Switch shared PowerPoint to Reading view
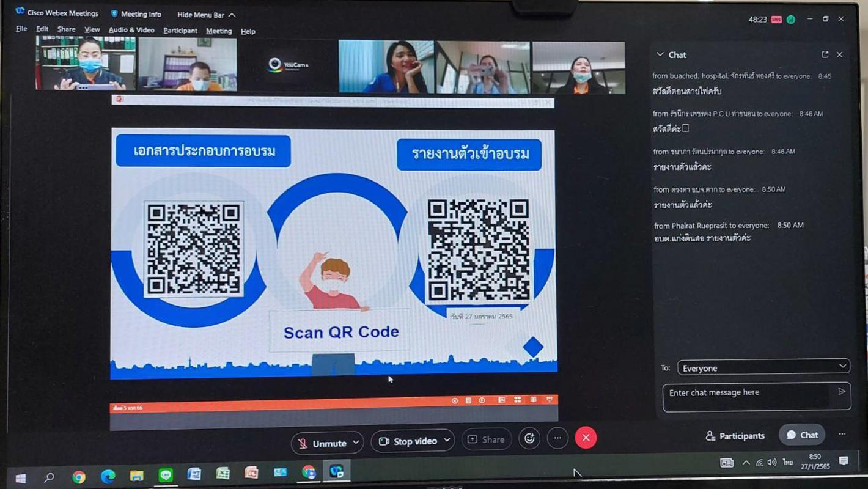The width and height of the screenshot is (868, 489). pos(534,400)
